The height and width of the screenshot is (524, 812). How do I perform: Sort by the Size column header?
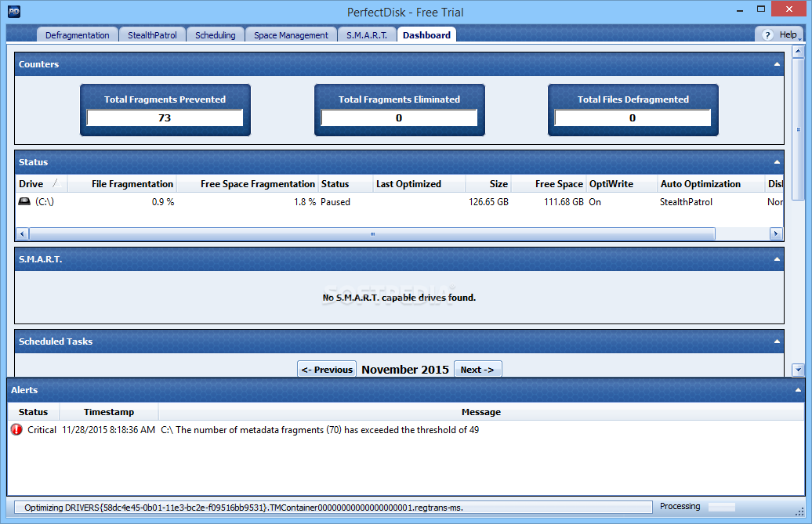coord(488,183)
